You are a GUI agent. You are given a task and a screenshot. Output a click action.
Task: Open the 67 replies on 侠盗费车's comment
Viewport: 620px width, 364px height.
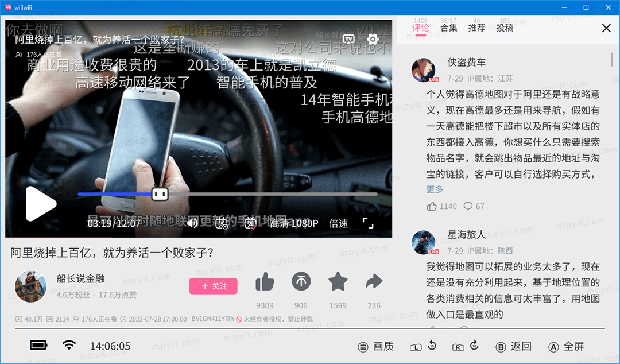click(x=474, y=206)
